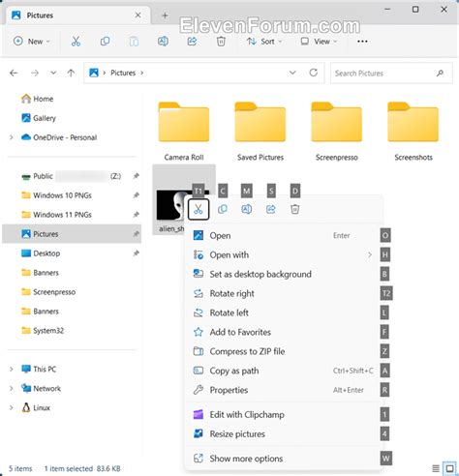Click the Rename icon in the context menu
This screenshot has height=476, width=459.
coord(247,209)
